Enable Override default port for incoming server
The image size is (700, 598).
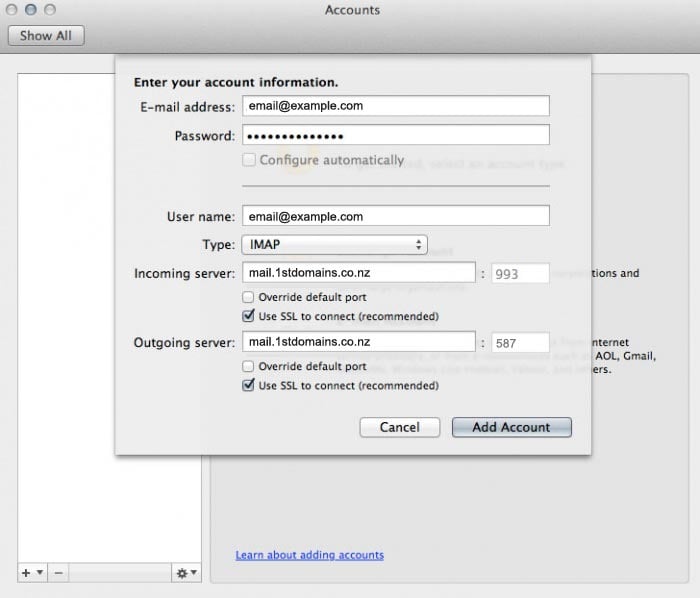pyautogui.click(x=248, y=297)
